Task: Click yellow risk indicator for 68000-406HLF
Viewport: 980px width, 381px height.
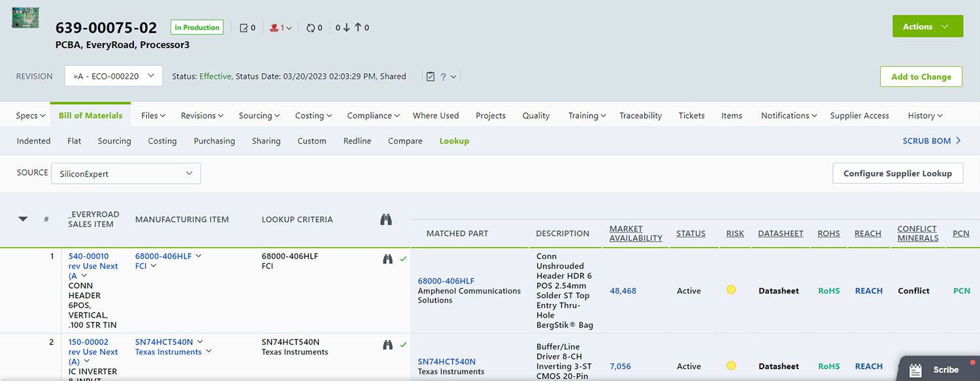Action: (731, 290)
